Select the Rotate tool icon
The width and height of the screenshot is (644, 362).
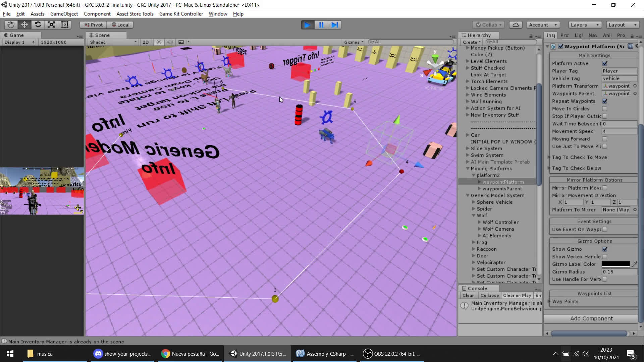(38, 25)
